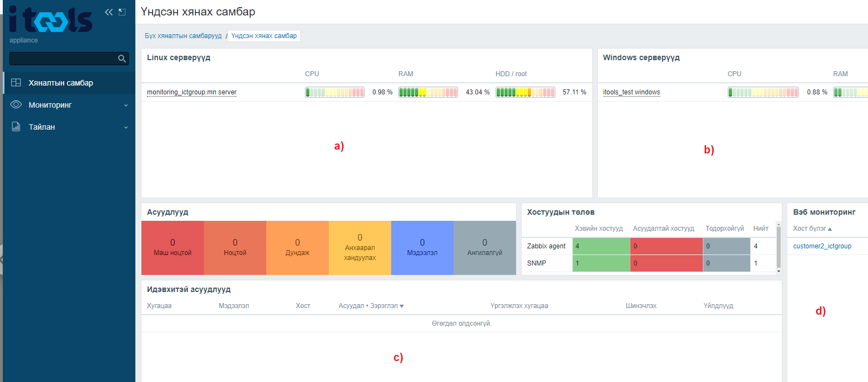Click the red Маш ноцтой severity tile
868x382 pixels.
(172, 248)
